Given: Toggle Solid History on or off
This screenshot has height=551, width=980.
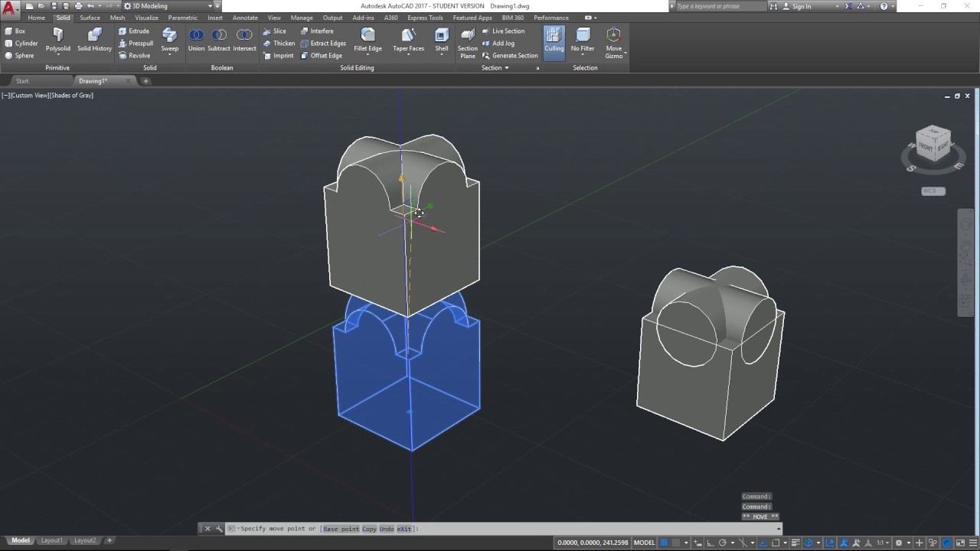Looking at the screenshot, I should [x=94, y=40].
